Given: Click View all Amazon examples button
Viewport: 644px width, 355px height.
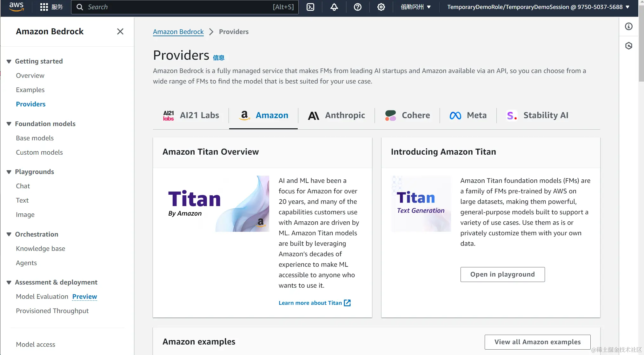Looking at the screenshot, I should tap(537, 342).
